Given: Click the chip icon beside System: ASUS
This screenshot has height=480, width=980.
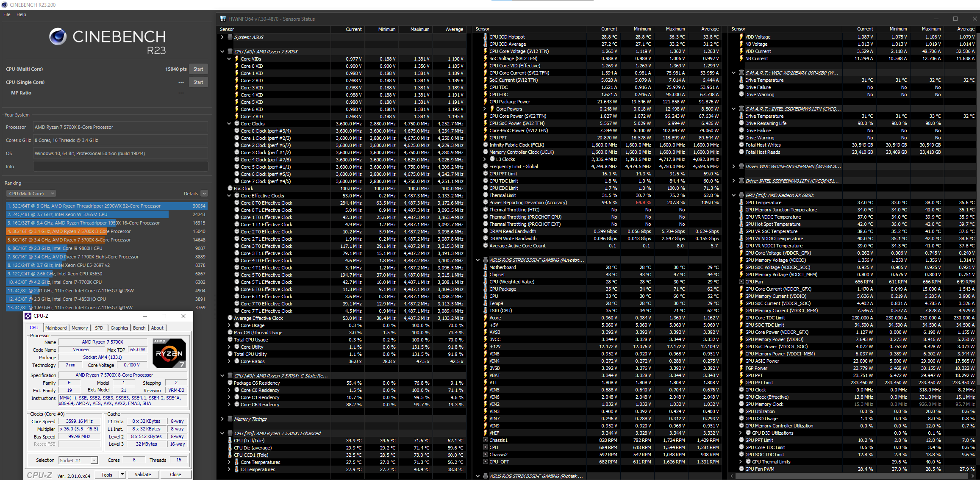Looking at the screenshot, I should 230,37.
